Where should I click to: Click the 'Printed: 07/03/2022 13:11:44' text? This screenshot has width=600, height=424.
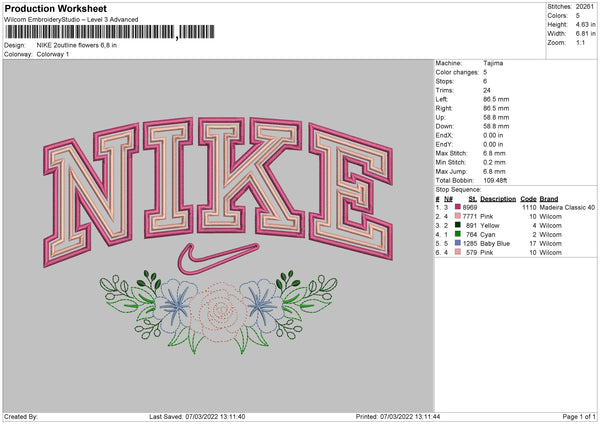click(x=398, y=416)
